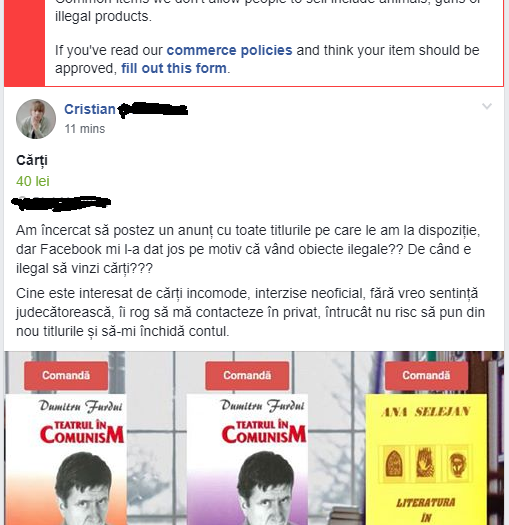
Task: Click Cristian's profile picture
Action: point(36,119)
